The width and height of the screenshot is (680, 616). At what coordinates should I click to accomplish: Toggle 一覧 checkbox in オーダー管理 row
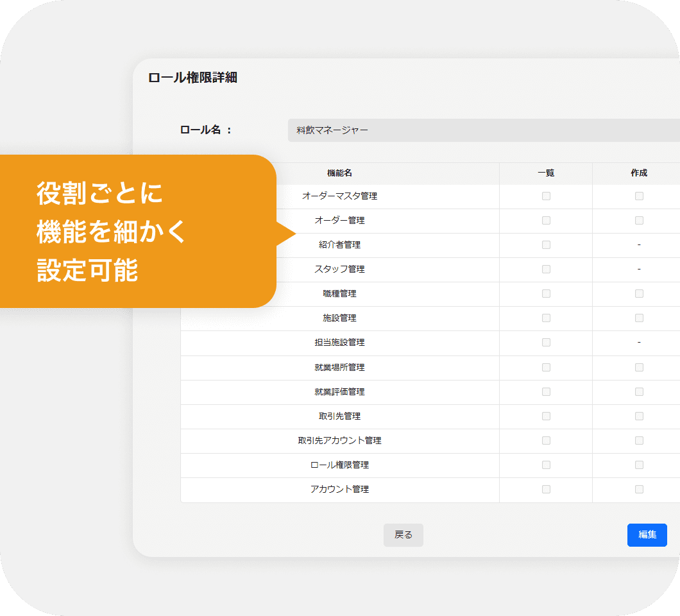(546, 221)
